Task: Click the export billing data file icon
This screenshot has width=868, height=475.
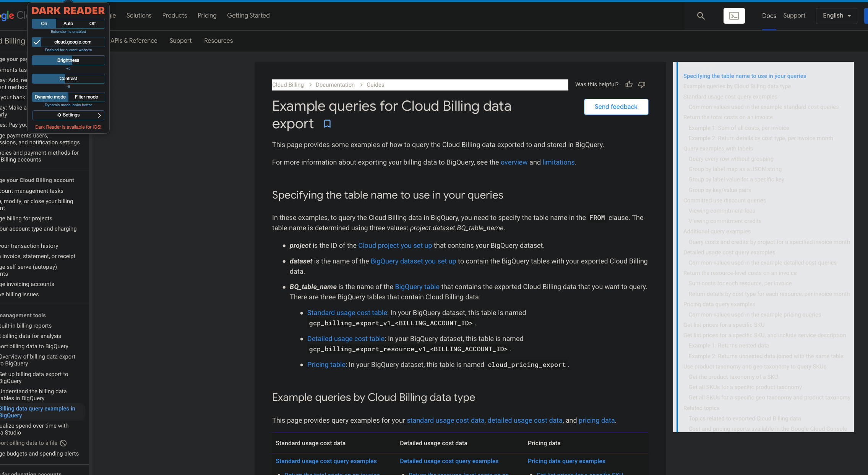Action: click(63, 443)
